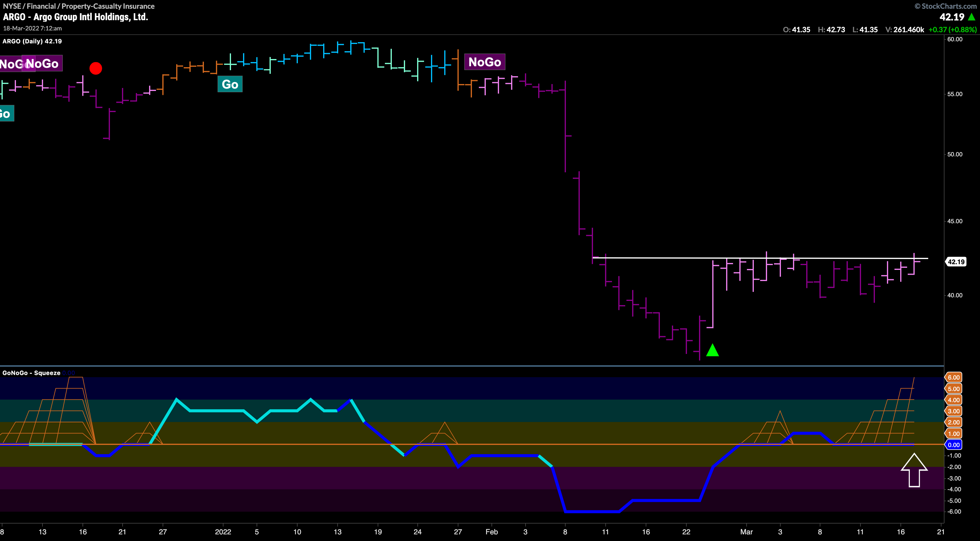Click the 50.00 price axis label
The width and height of the screenshot is (980, 541).
coord(955,154)
